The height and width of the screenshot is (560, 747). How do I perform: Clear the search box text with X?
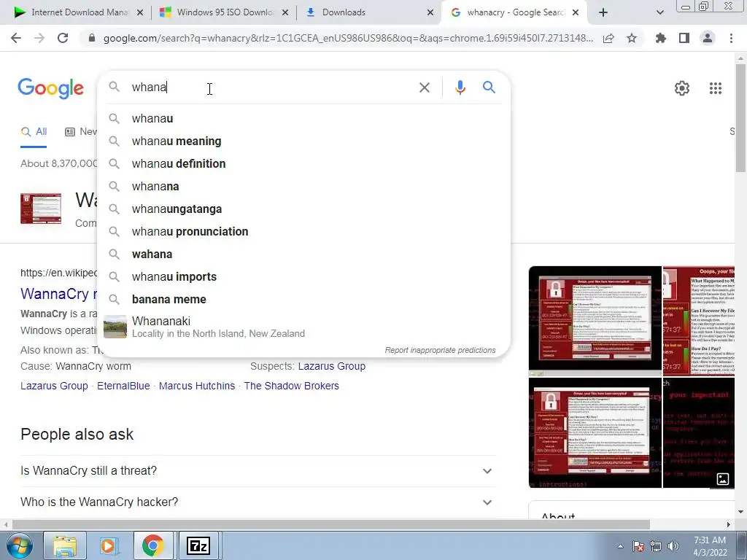(x=425, y=87)
